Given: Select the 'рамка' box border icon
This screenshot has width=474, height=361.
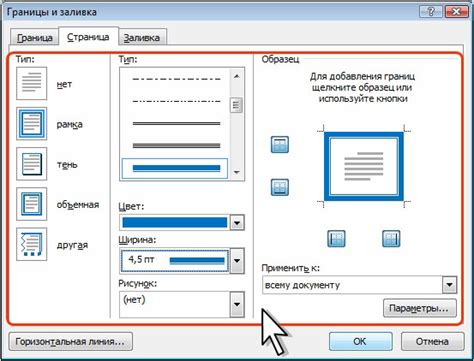Looking at the screenshot, I should click(x=32, y=124).
